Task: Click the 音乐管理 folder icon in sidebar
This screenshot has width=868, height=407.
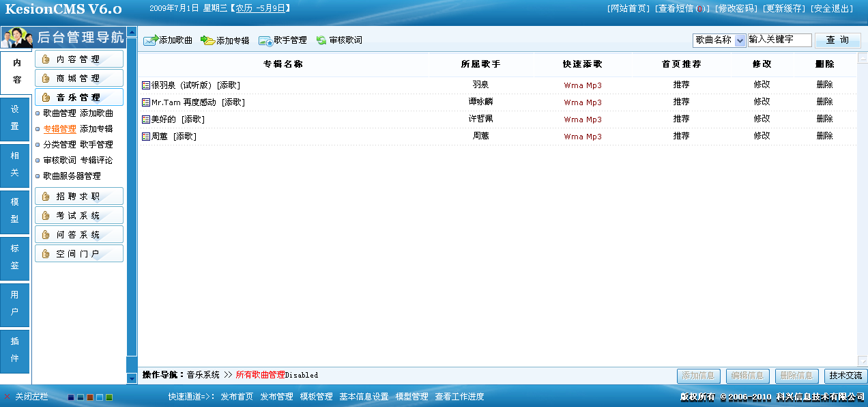Action: 46,96
